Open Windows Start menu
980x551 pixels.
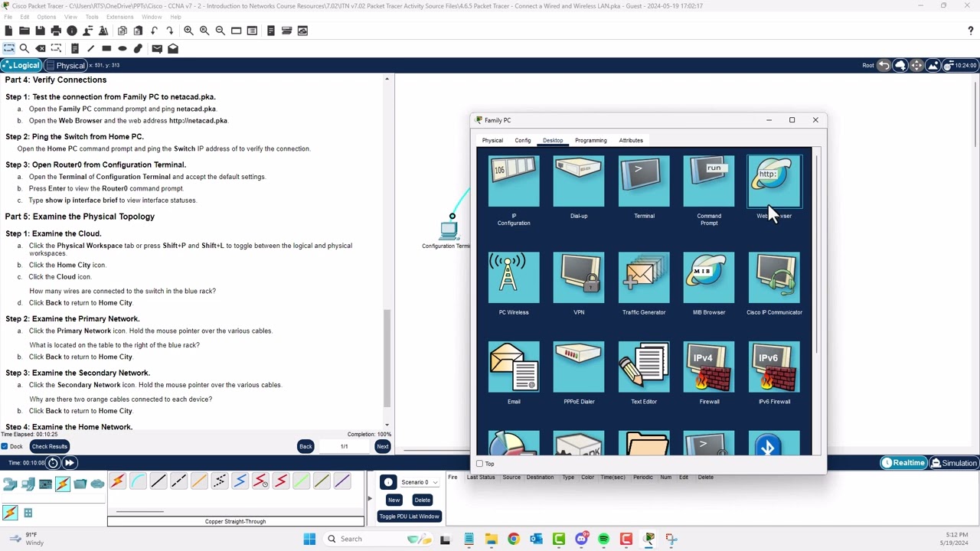[x=309, y=539]
